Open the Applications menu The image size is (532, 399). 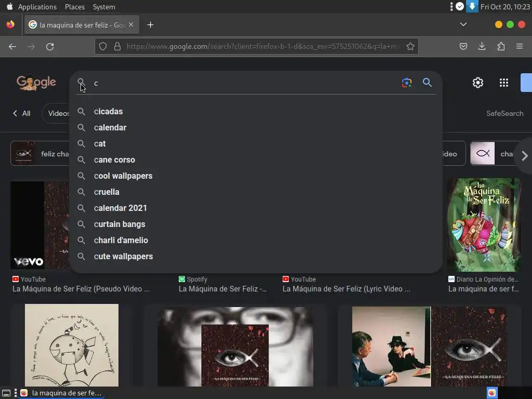(x=37, y=7)
